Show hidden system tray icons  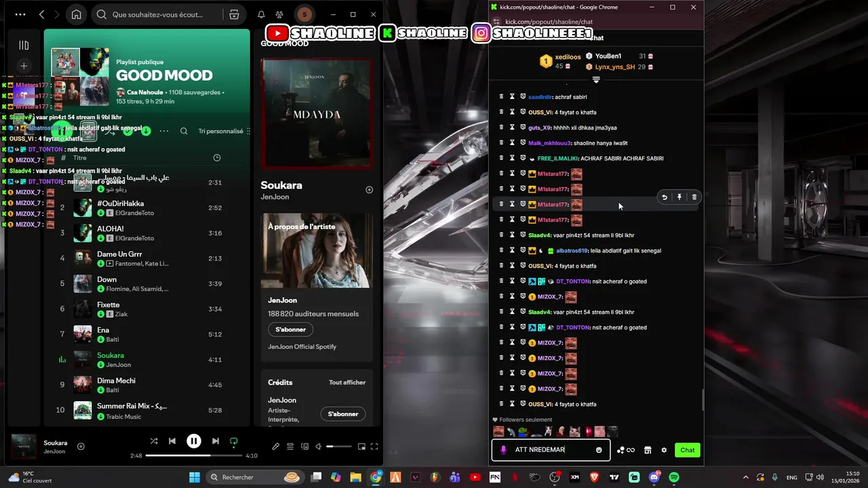pos(745,477)
